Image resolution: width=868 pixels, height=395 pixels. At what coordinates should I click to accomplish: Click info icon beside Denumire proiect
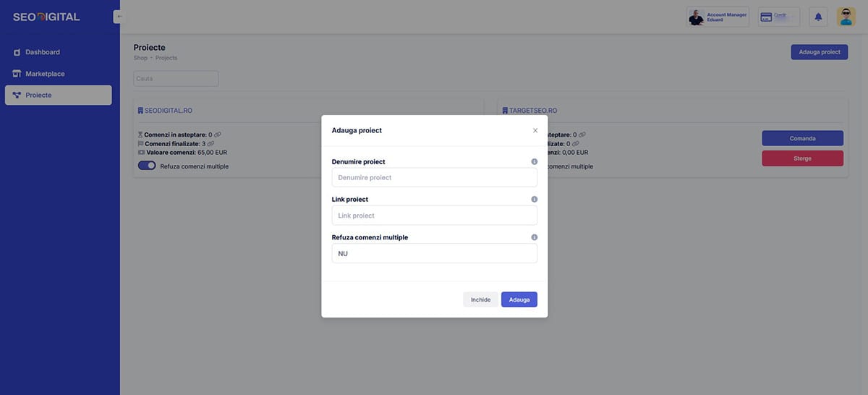[535, 162]
